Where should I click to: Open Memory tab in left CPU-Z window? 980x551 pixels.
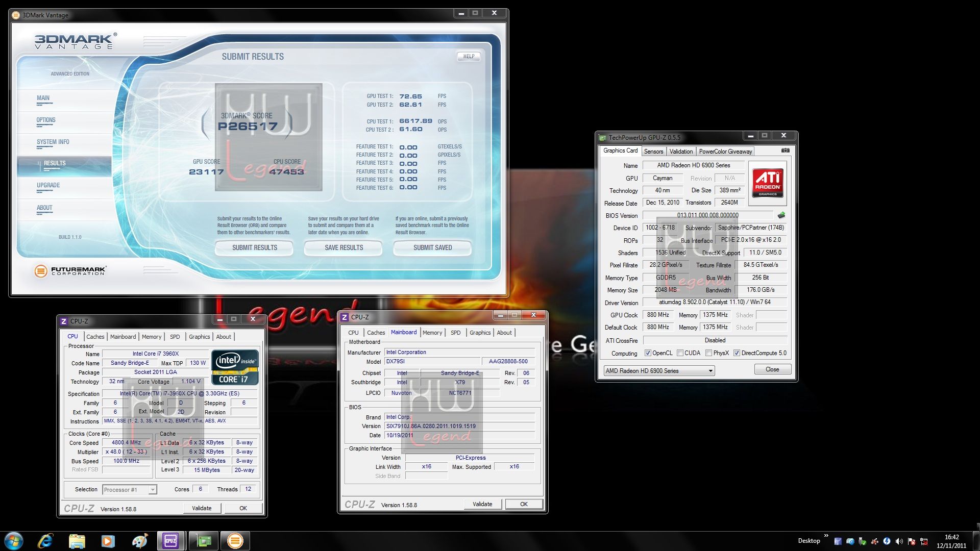click(151, 337)
